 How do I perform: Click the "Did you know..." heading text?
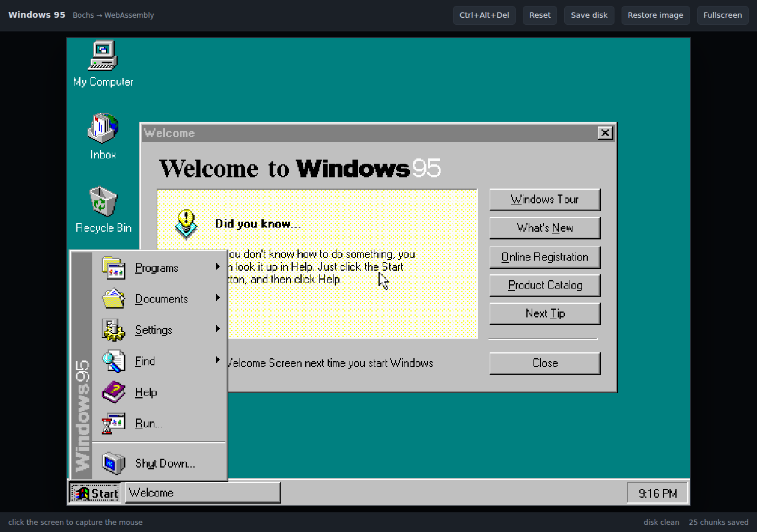pyautogui.click(x=258, y=224)
